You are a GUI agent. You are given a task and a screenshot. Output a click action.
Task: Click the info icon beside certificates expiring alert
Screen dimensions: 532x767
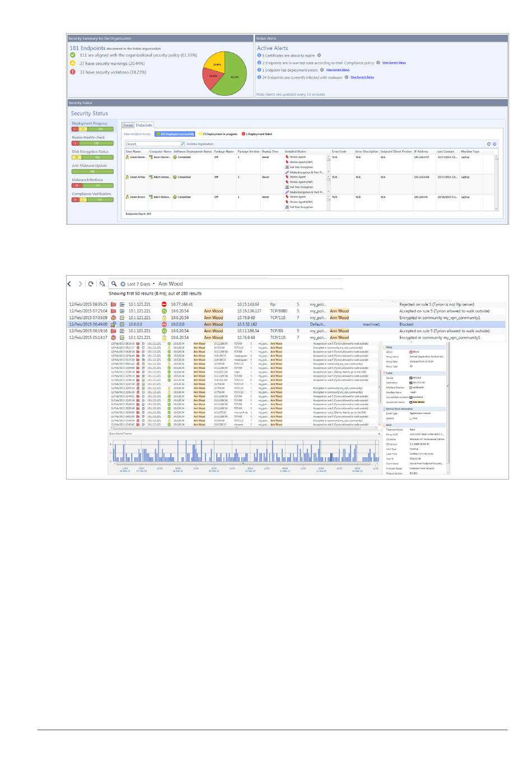[259, 55]
